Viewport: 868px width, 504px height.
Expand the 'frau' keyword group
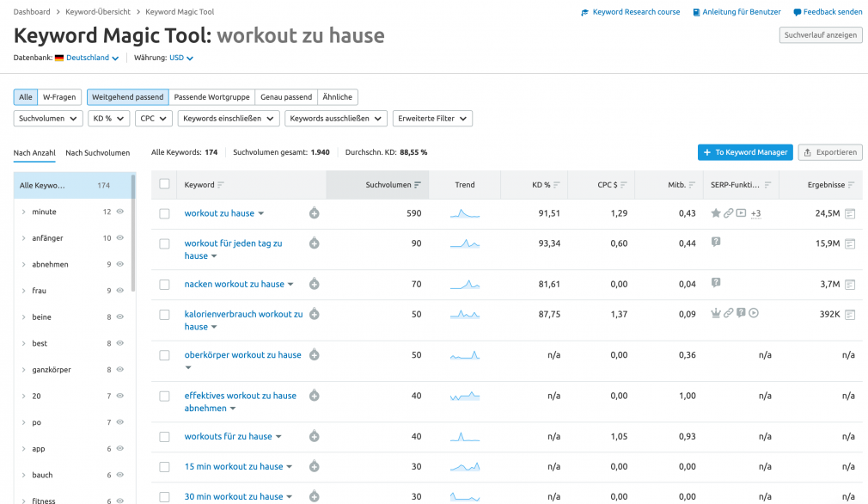24,291
